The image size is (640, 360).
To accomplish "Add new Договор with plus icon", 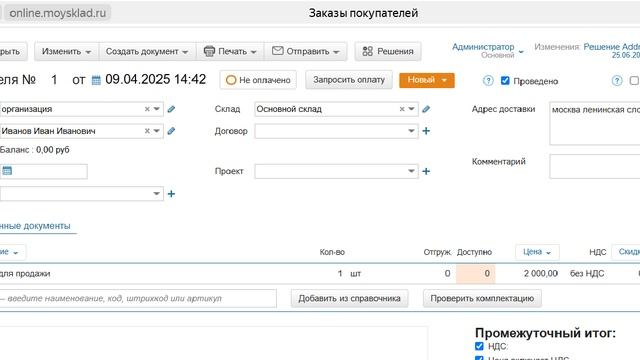I will (x=426, y=131).
